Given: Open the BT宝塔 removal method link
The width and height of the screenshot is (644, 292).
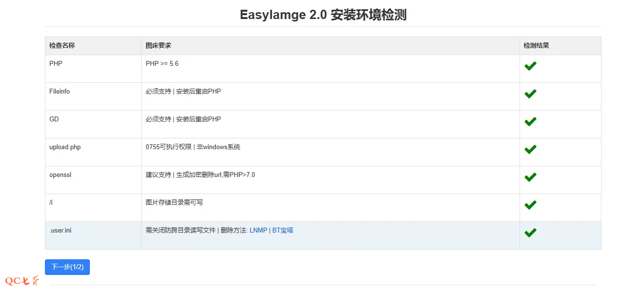Looking at the screenshot, I should (x=283, y=230).
